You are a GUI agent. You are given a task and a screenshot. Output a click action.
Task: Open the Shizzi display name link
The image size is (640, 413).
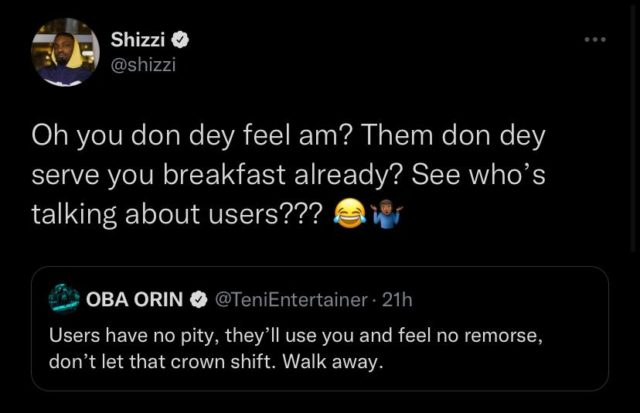pos(136,41)
